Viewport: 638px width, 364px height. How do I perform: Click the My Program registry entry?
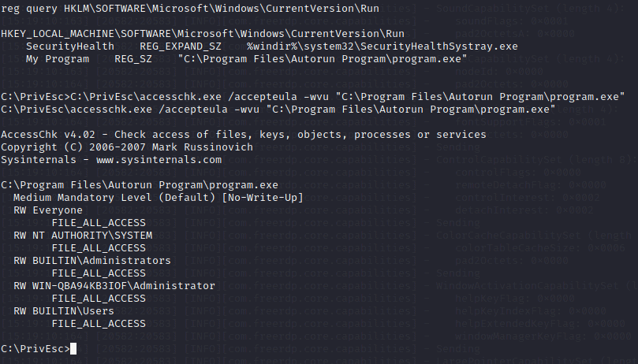58,59
